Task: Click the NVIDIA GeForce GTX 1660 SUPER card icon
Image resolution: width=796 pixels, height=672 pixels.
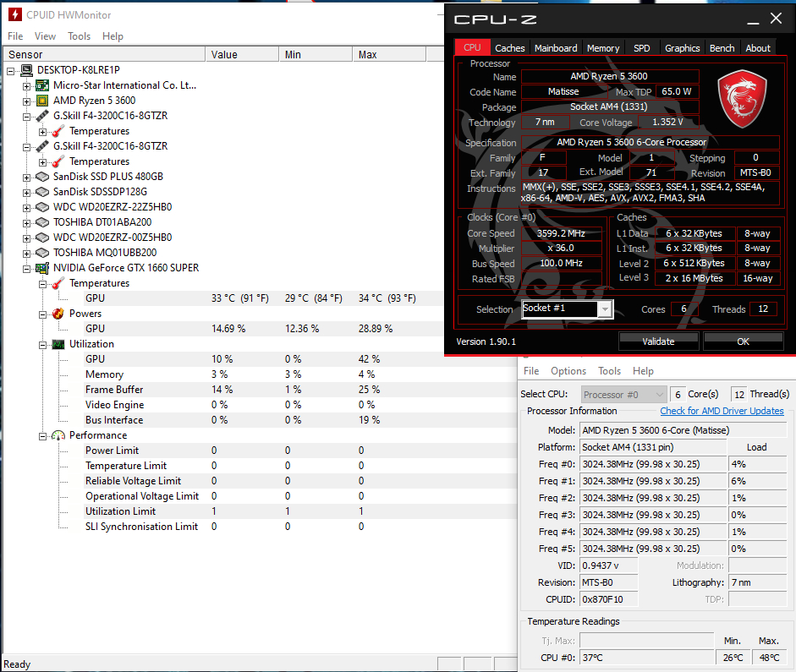Action: [42, 268]
